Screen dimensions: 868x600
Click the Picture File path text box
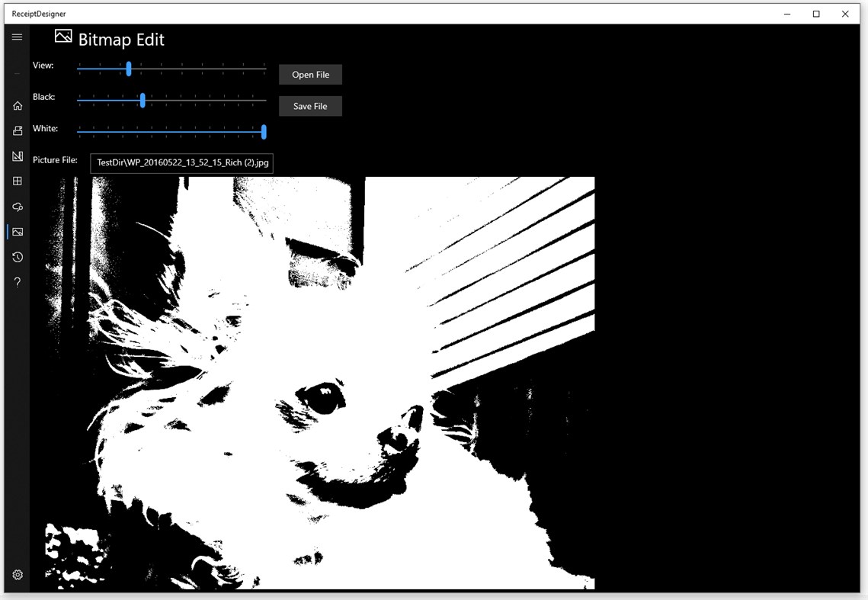point(181,163)
